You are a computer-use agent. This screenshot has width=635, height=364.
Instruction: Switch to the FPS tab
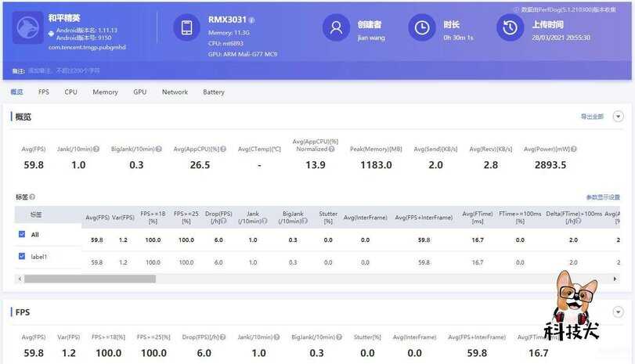pyautogui.click(x=44, y=92)
